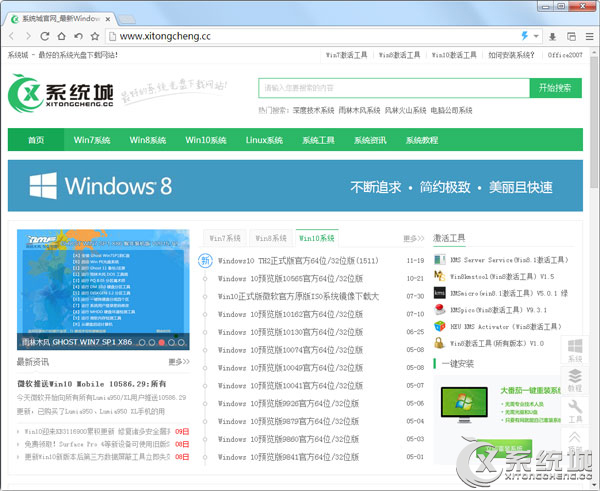The height and width of the screenshot is (491, 600).
Task: Click the KMSmicro black icon
Action: 440,293
